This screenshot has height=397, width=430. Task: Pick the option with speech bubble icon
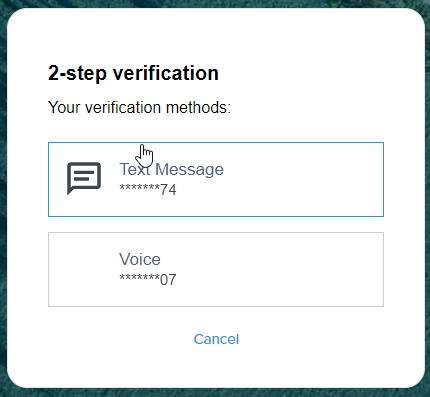216,179
